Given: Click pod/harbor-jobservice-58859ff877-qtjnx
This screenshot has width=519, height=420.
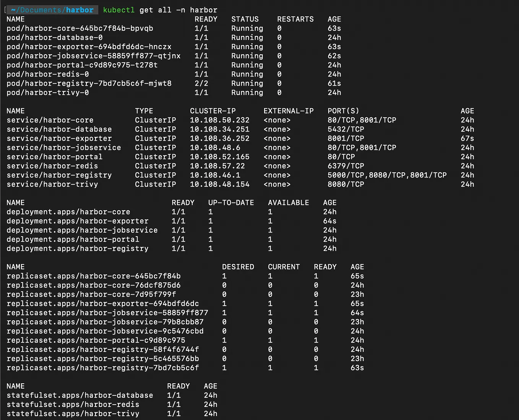Looking at the screenshot, I should tap(94, 56).
